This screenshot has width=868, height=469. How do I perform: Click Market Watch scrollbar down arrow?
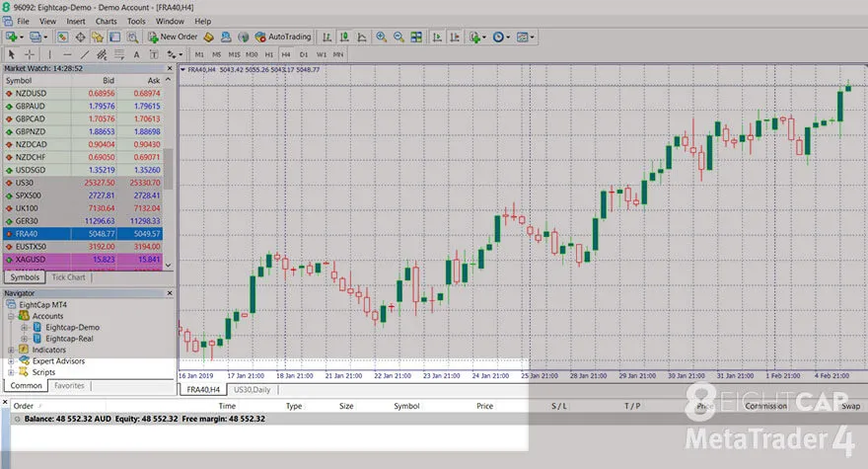(x=169, y=265)
